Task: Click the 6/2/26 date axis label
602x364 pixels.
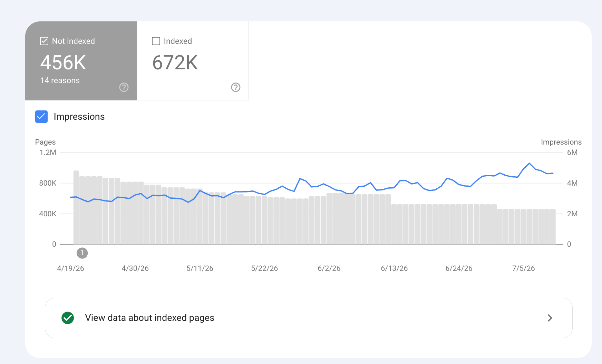Action: coord(329,268)
